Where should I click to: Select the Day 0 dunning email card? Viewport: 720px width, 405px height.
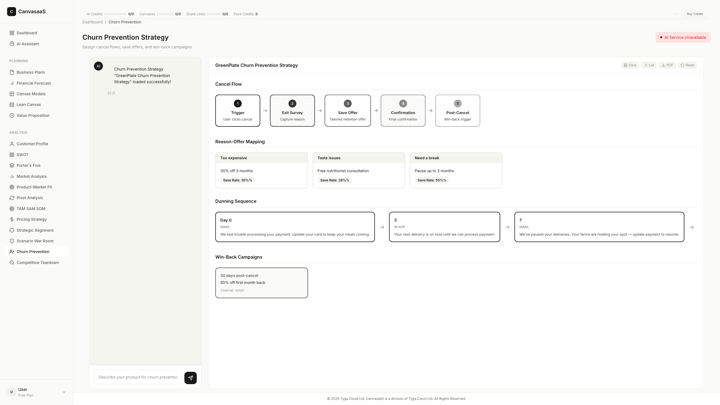pyautogui.click(x=295, y=227)
